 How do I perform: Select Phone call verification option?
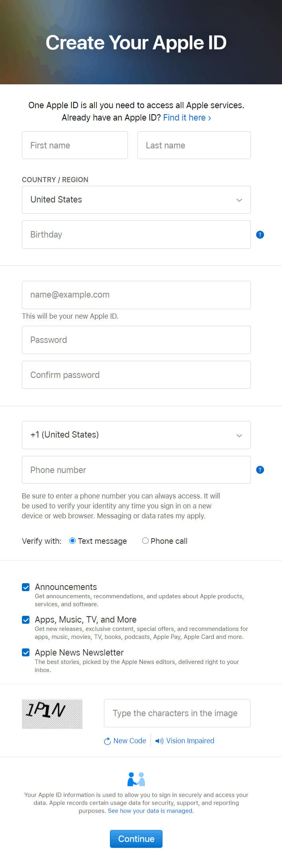point(145,541)
